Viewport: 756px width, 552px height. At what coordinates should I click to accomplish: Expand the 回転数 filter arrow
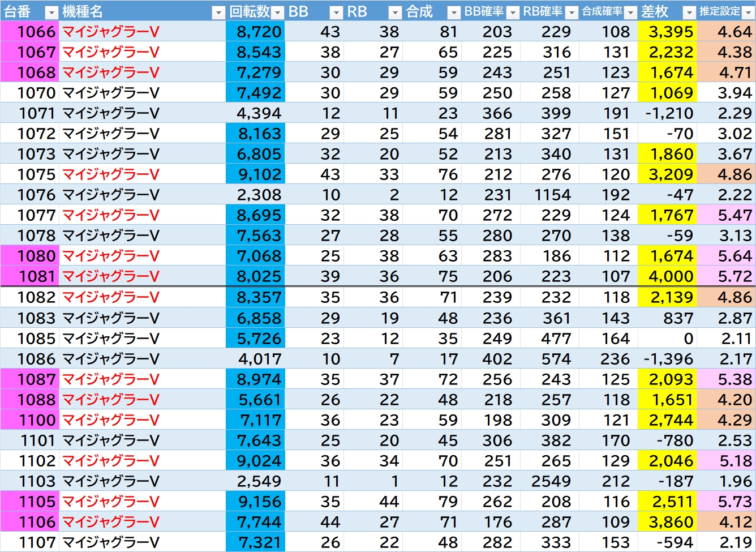click(277, 12)
